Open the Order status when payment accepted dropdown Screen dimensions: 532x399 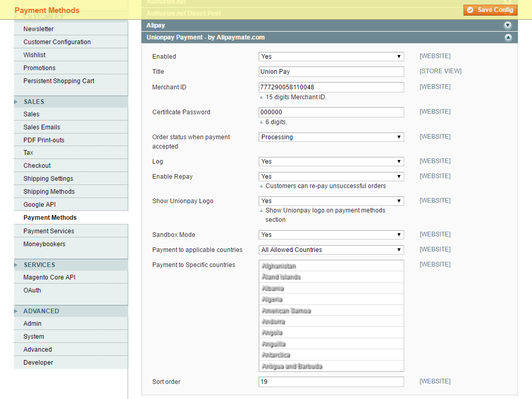pyautogui.click(x=331, y=137)
